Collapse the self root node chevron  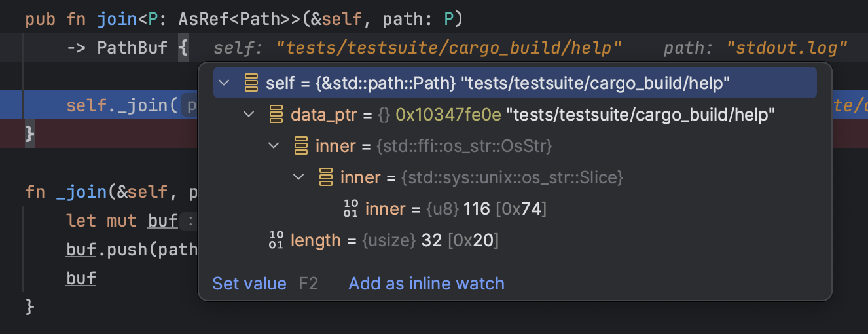tap(225, 83)
